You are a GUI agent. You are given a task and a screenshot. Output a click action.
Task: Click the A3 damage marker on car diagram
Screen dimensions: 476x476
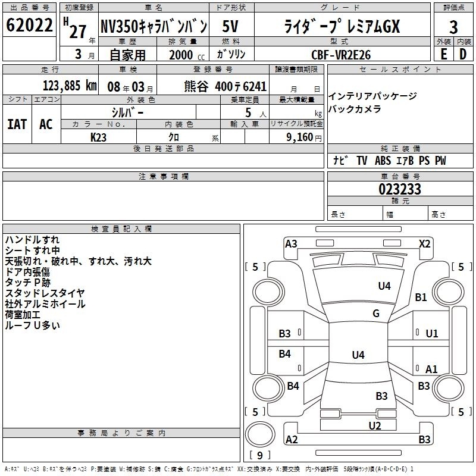[291, 243]
